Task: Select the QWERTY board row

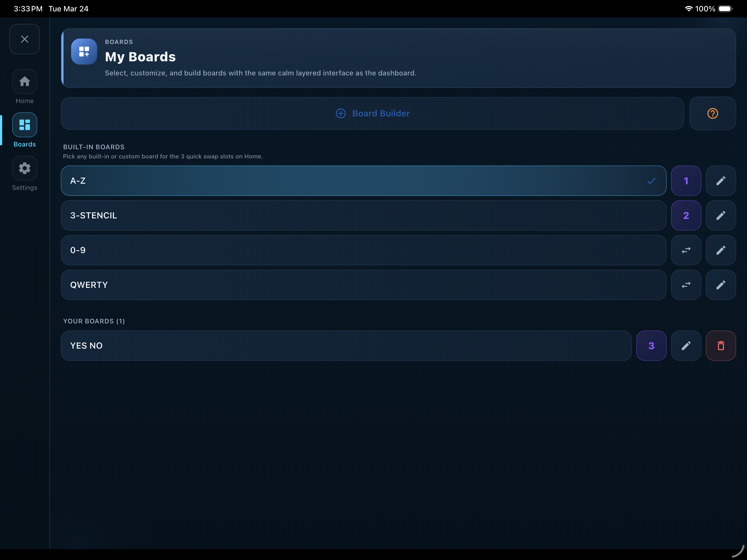Action: tap(363, 285)
